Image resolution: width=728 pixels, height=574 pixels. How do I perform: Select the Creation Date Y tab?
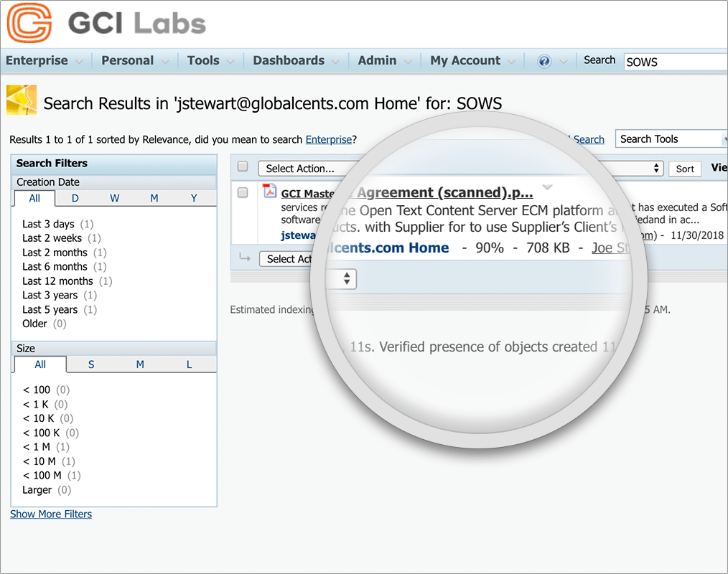(194, 198)
